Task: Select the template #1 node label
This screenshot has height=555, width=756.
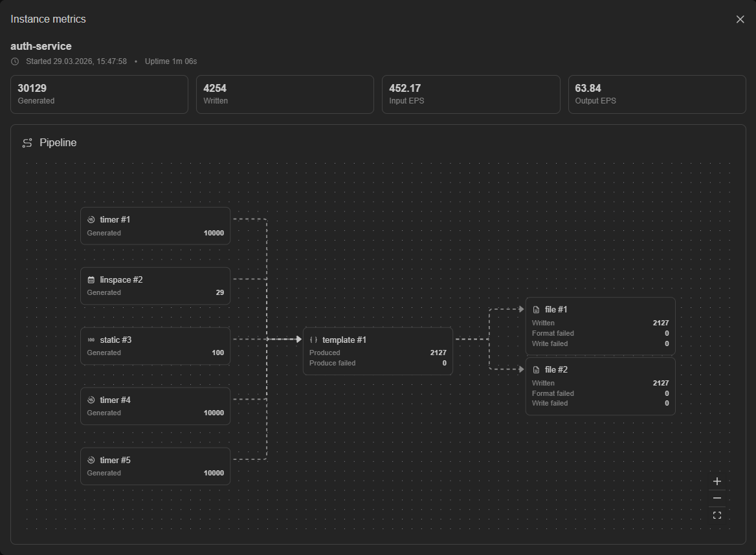Action: click(x=344, y=340)
